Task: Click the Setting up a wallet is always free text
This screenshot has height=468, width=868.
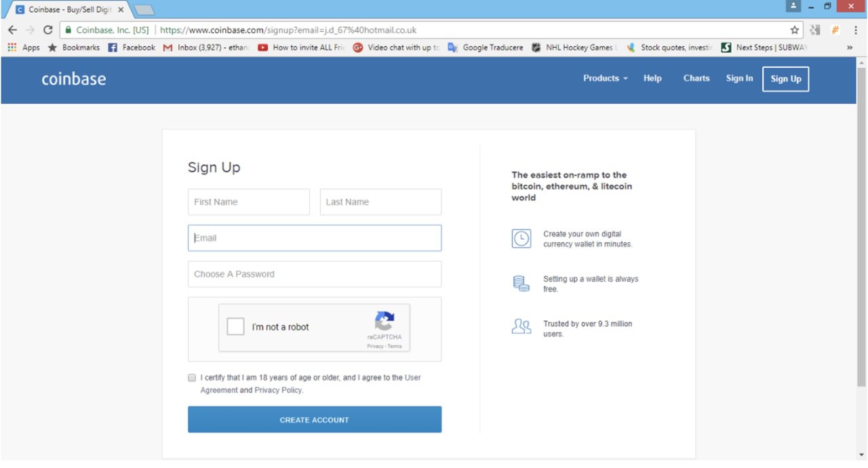Action: 591,284
